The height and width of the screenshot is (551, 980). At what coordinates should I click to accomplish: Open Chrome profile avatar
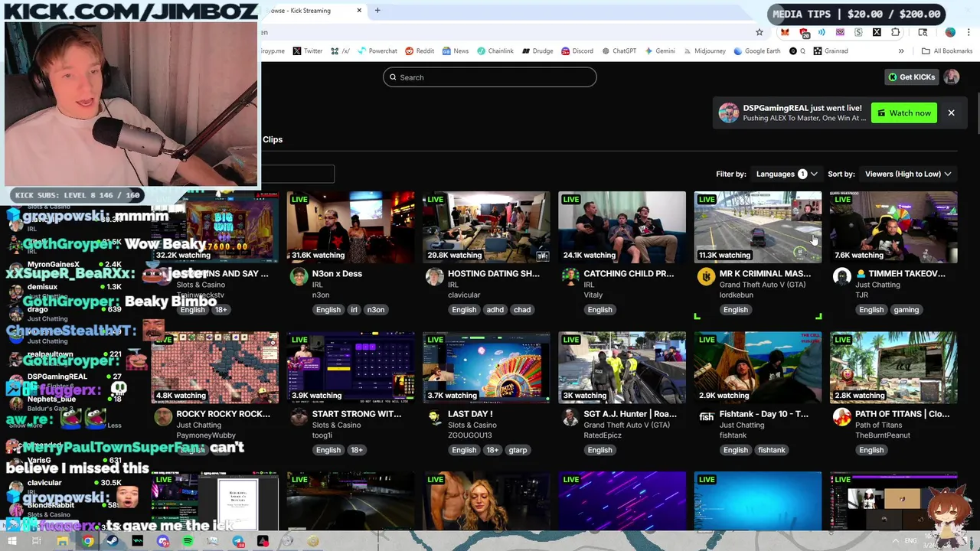[950, 32]
